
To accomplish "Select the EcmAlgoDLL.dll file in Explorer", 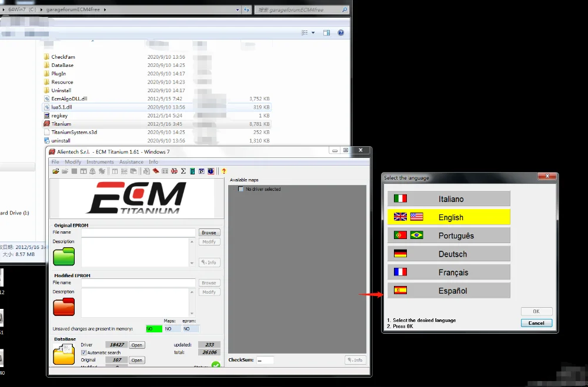I will click(x=69, y=99).
